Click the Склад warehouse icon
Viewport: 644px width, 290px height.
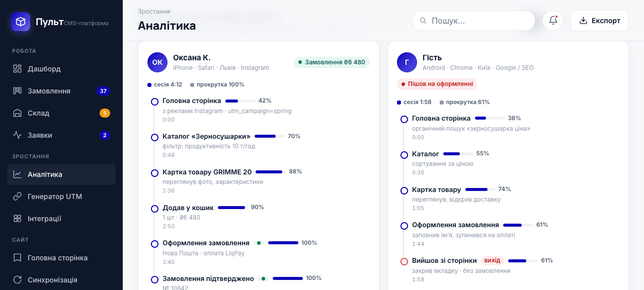(x=18, y=113)
